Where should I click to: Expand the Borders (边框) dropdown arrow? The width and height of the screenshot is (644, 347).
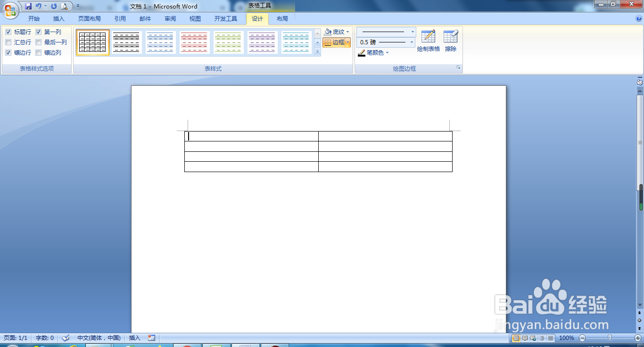pyautogui.click(x=348, y=42)
